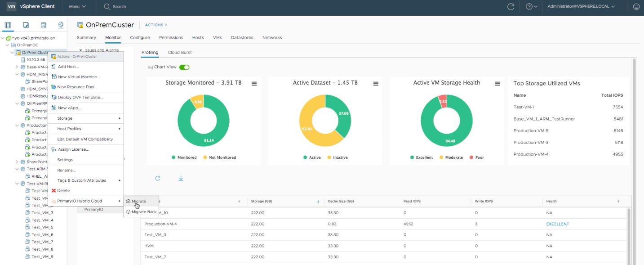Image resolution: width=644 pixels, height=265 pixels.
Task: Collapse Issues and Alarms section
Action: click(80, 50)
